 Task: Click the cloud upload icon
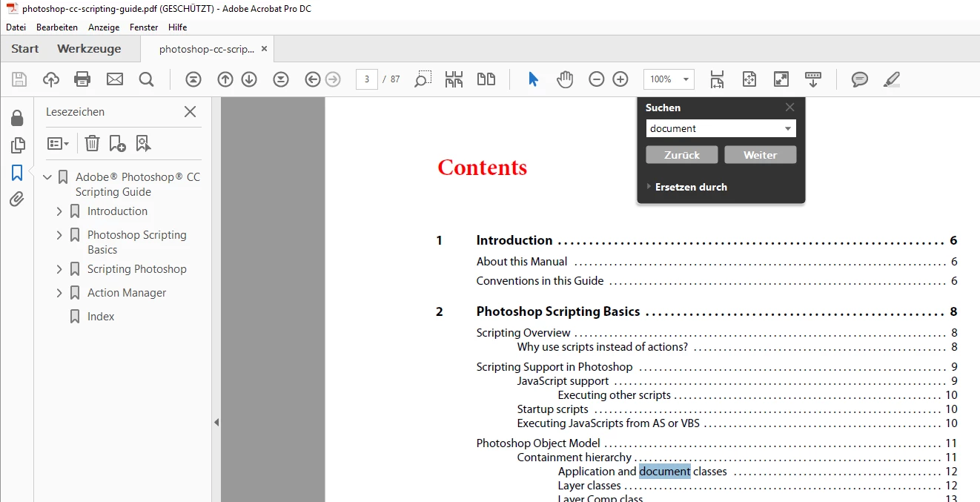[51, 79]
